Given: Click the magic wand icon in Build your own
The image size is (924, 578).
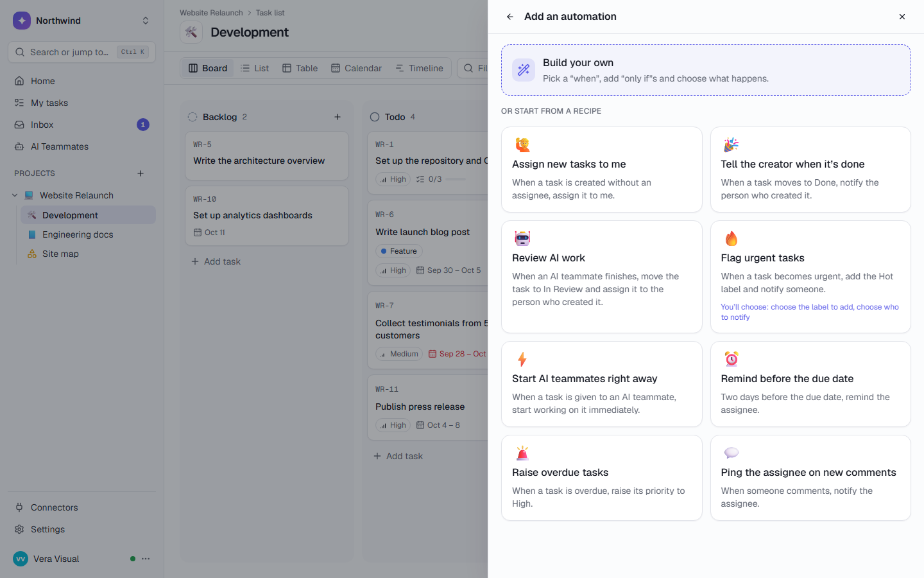Looking at the screenshot, I should coord(524,70).
